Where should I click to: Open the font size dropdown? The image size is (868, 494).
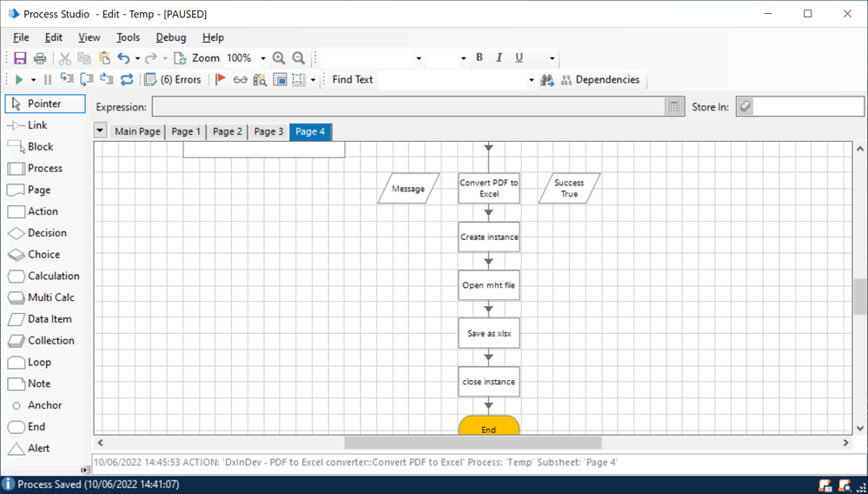[x=463, y=58]
